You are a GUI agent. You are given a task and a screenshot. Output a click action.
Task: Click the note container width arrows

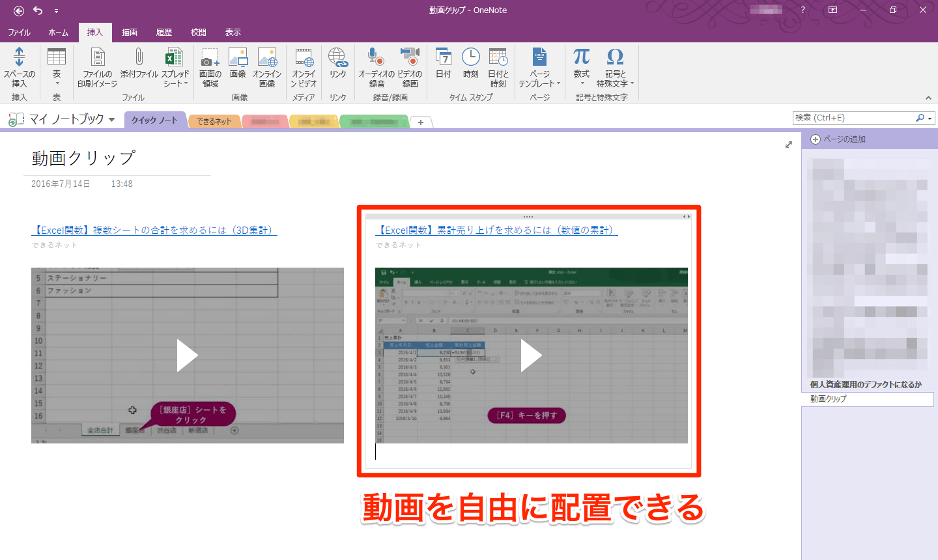coord(686,216)
